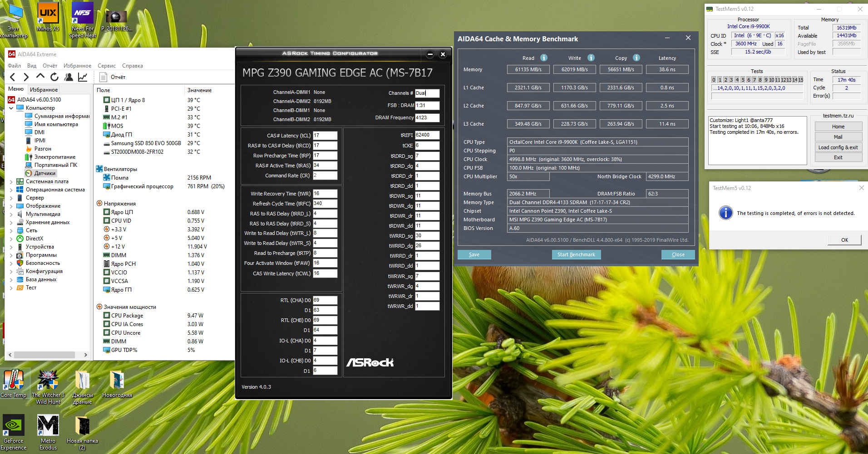This screenshot has width=868, height=454.
Task: Click the Exit button in TestMem5
Action: (x=838, y=157)
